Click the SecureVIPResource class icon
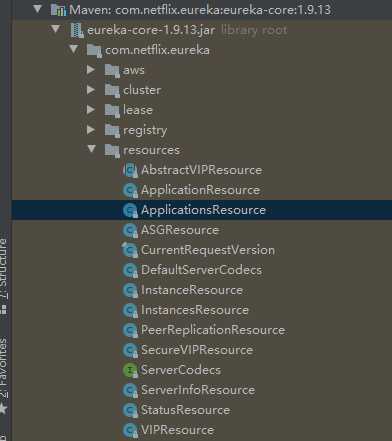Viewport: 392px width, 441px height. click(130, 351)
